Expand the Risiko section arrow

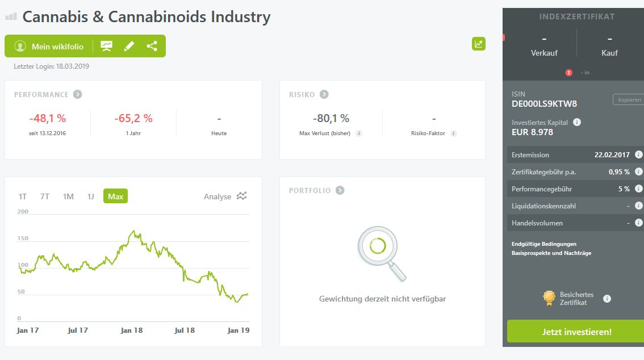click(x=324, y=94)
